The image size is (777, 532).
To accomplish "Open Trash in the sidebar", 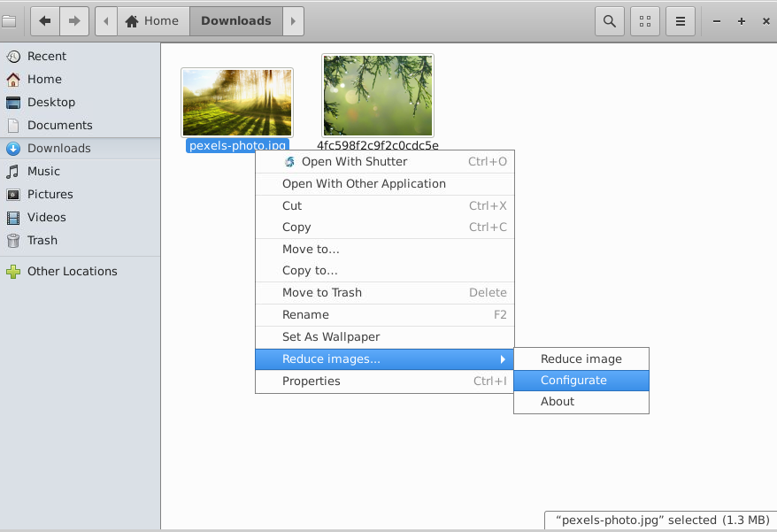I will tap(80, 241).
